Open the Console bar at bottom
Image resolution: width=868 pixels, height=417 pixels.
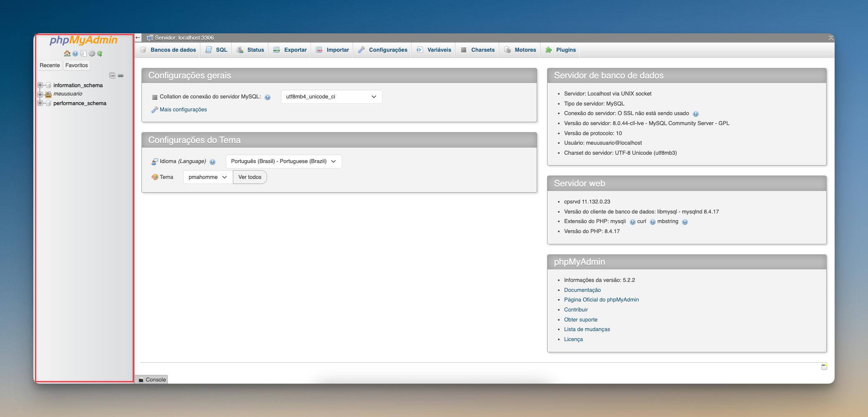152,379
